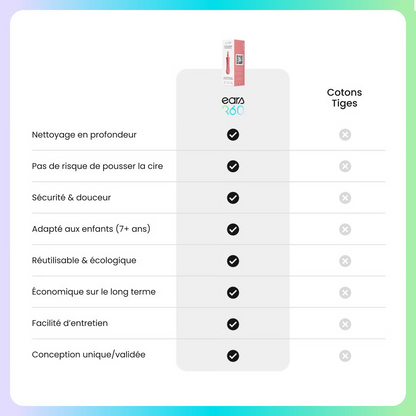Click the ears 360 logo

click(x=233, y=106)
